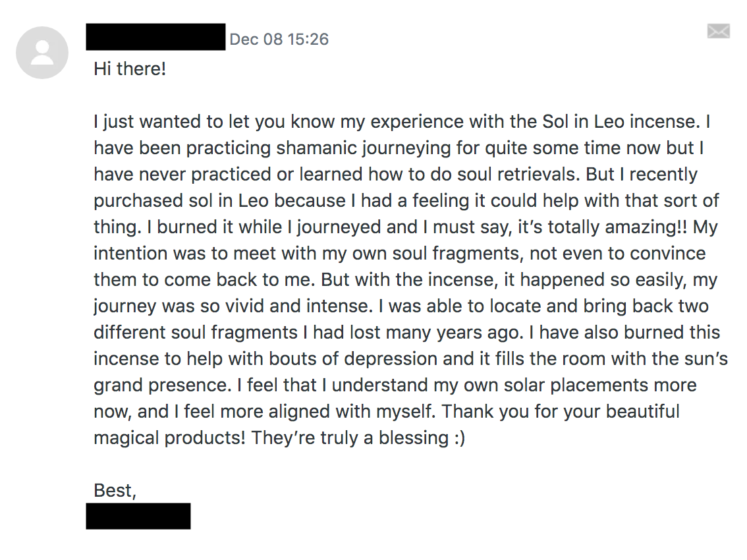Click the smiley ":)" ending the message
The height and width of the screenshot is (560, 747).
(459, 437)
